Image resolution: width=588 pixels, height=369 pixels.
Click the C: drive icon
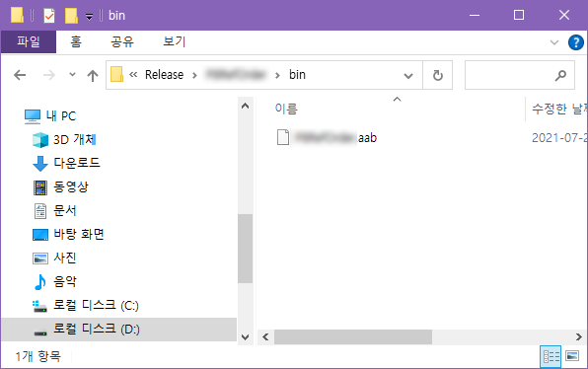tap(39, 306)
